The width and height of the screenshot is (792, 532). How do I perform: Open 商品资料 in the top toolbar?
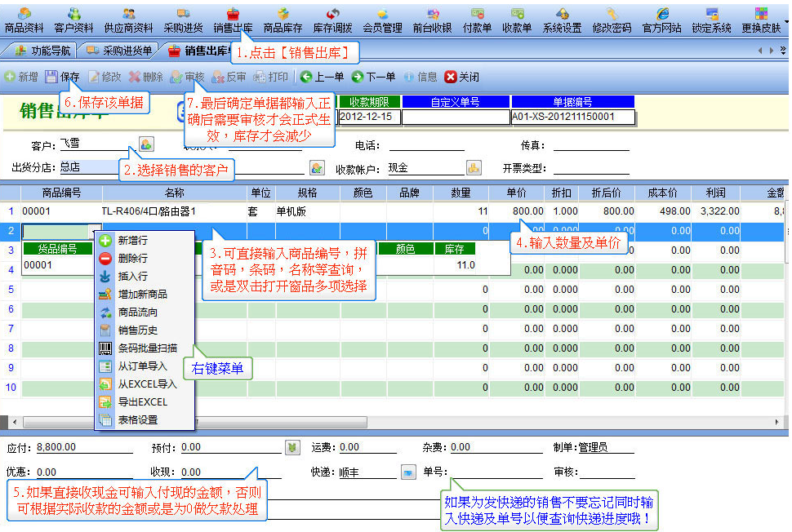tap(24, 20)
